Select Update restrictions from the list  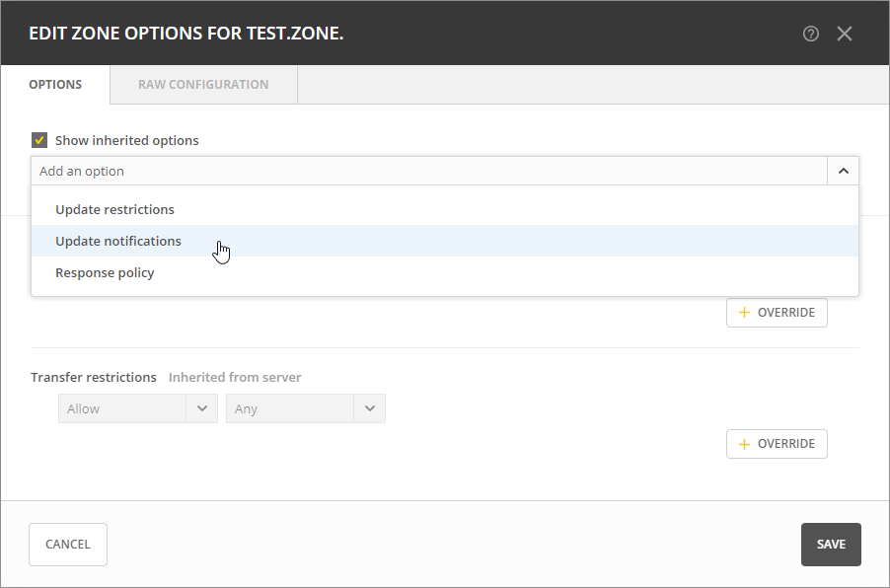click(114, 209)
